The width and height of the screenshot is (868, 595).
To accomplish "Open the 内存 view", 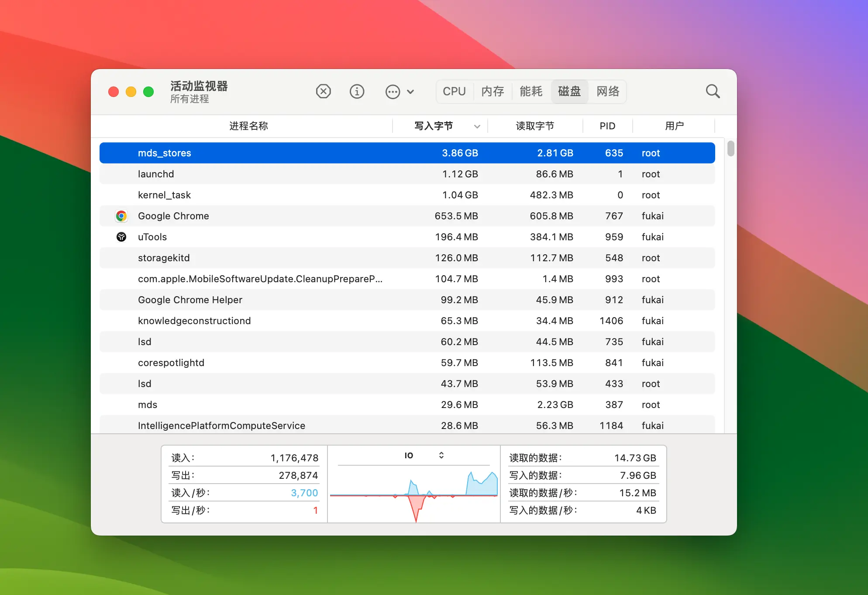I will (493, 91).
